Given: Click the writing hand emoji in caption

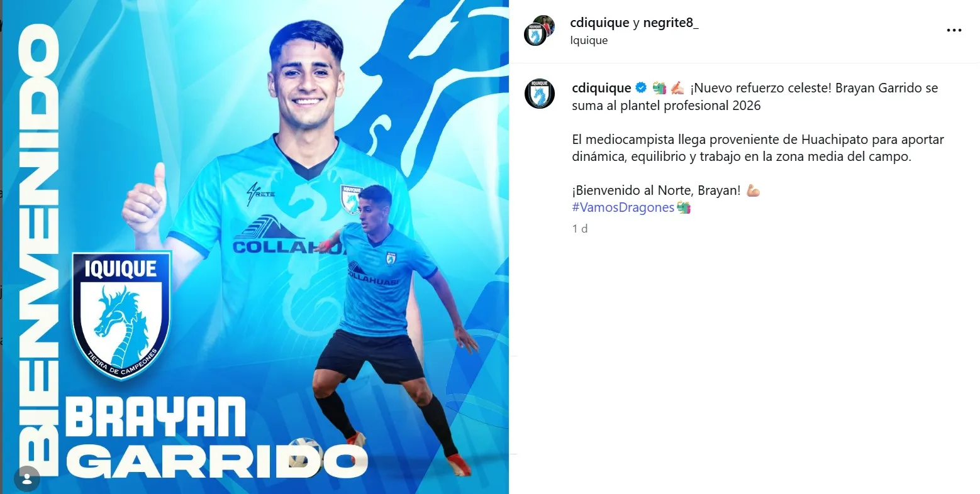Looking at the screenshot, I should click(x=677, y=88).
